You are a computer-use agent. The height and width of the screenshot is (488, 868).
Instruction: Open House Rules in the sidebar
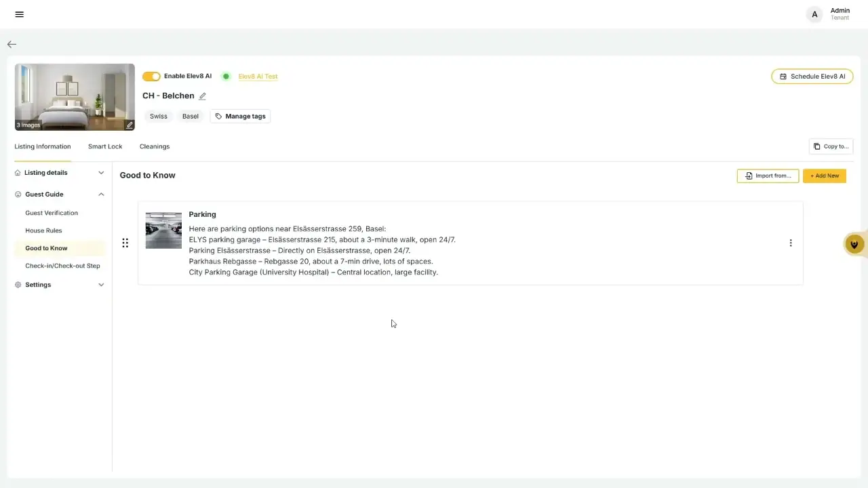pyautogui.click(x=43, y=230)
